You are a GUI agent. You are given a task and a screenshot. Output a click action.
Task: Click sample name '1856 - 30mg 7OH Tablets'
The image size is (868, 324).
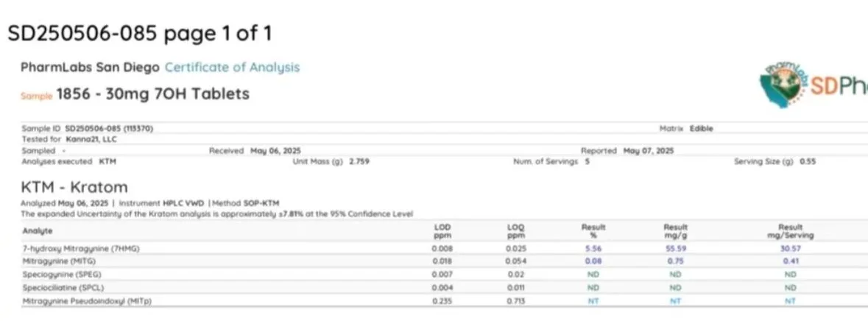click(x=153, y=94)
